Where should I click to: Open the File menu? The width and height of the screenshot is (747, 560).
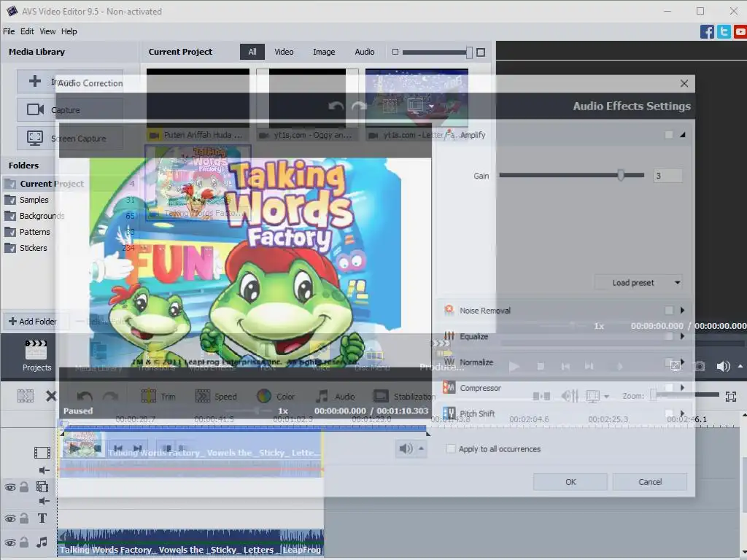[x=9, y=31]
